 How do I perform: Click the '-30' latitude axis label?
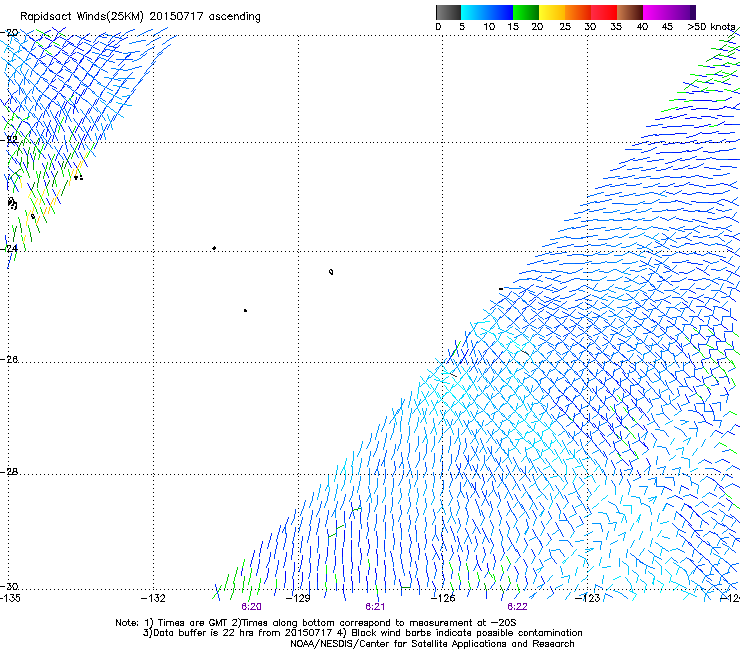coord(9,586)
